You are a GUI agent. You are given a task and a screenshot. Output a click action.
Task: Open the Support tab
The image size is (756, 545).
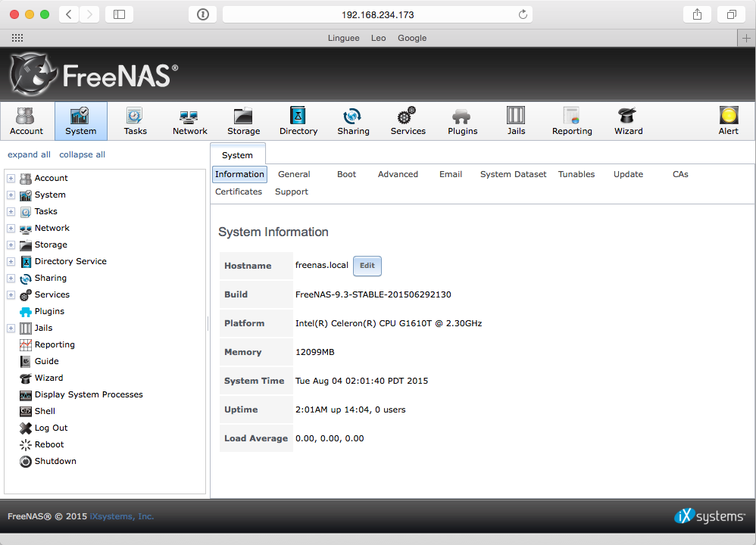tap(291, 192)
